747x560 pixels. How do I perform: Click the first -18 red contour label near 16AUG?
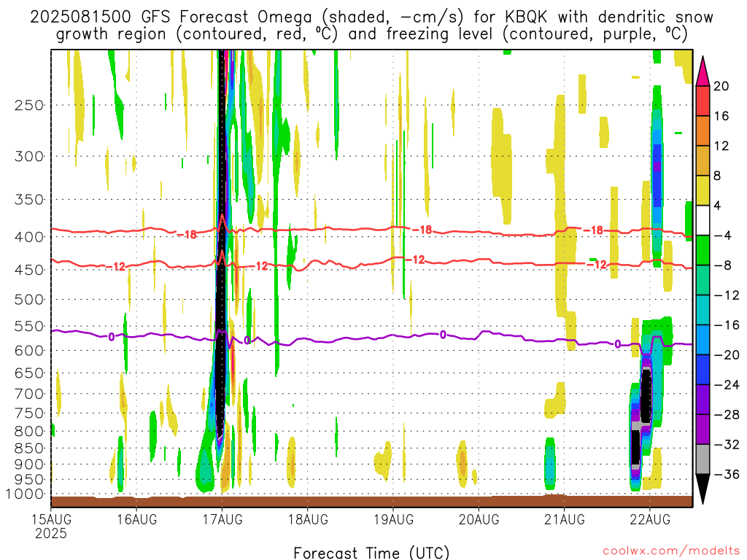pos(187,235)
